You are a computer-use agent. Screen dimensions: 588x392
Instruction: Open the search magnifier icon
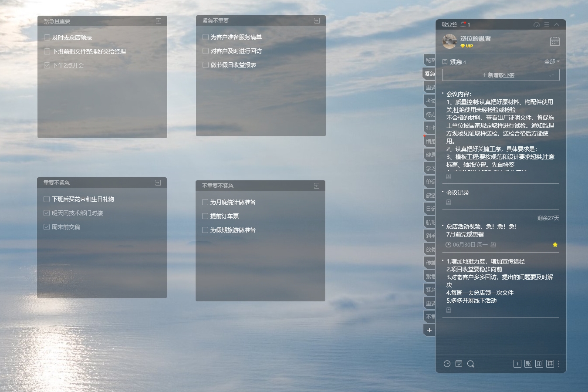(x=470, y=364)
